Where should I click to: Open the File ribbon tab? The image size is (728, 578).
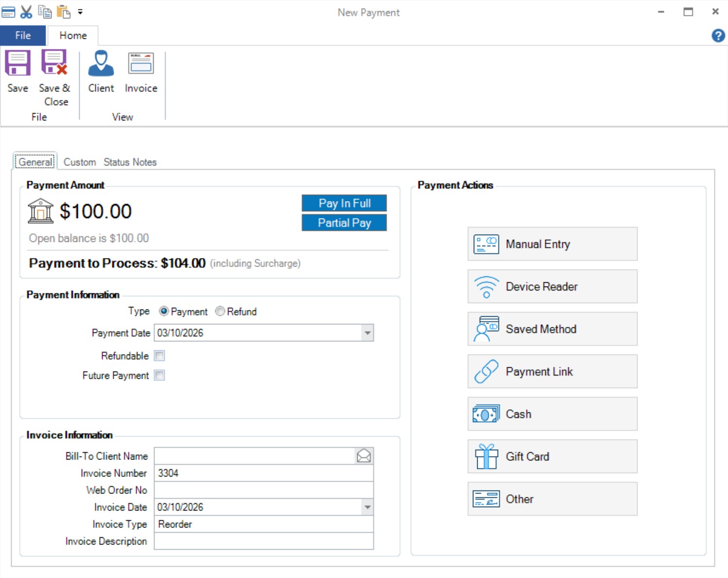tap(23, 35)
